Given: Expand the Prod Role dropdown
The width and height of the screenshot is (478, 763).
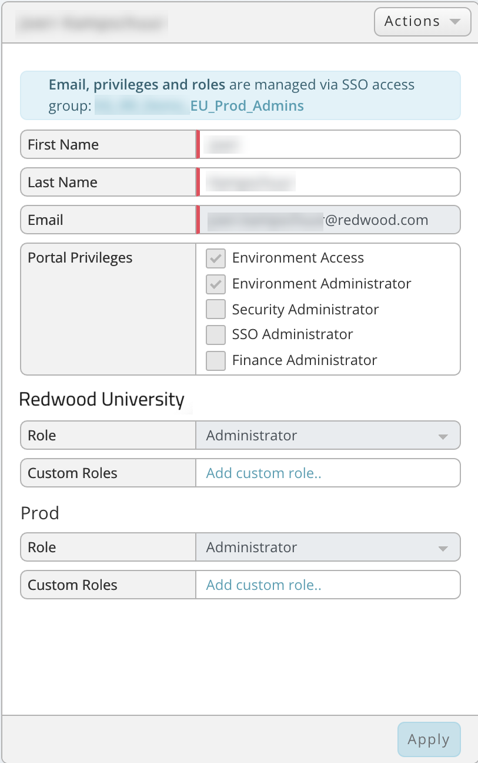Looking at the screenshot, I should 328,547.
